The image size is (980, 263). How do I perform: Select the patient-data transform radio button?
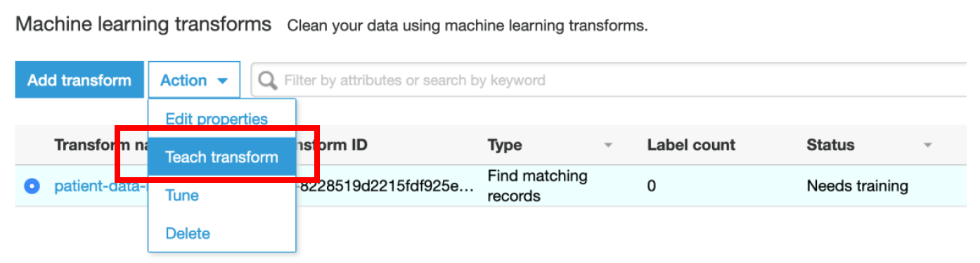point(32,186)
